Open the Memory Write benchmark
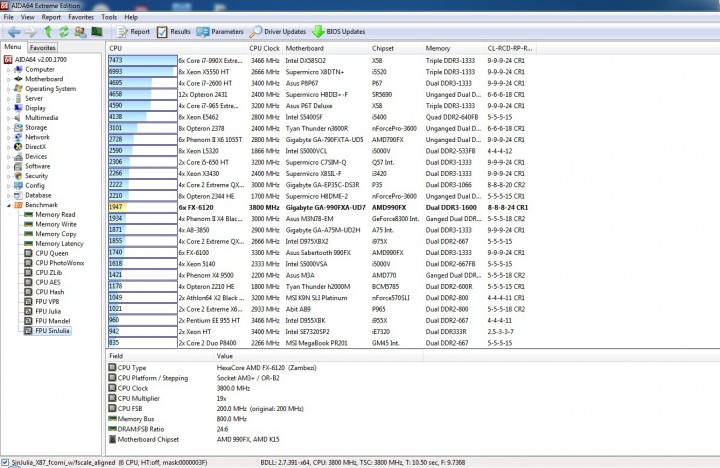Image resolution: width=720 pixels, height=468 pixels. coord(51,224)
